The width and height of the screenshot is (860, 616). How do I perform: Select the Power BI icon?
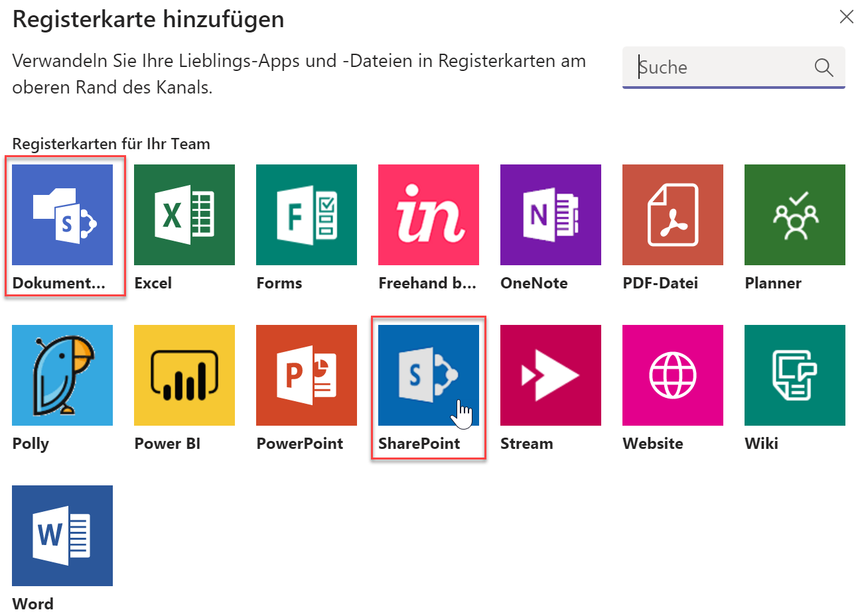coord(184,375)
